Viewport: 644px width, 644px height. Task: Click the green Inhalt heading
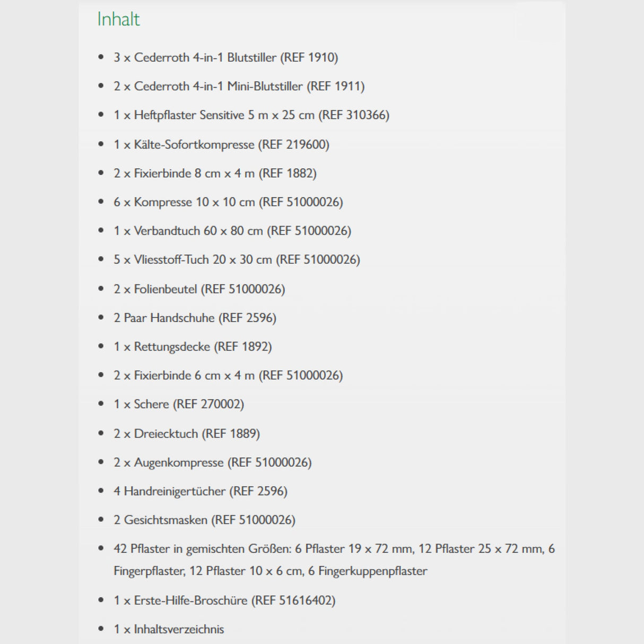click(118, 19)
